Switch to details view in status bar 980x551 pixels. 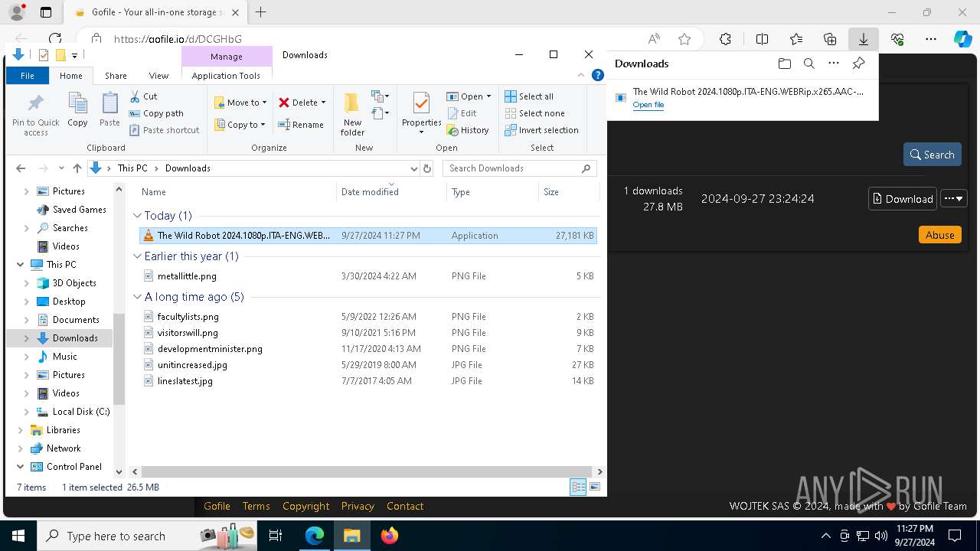[579, 487]
